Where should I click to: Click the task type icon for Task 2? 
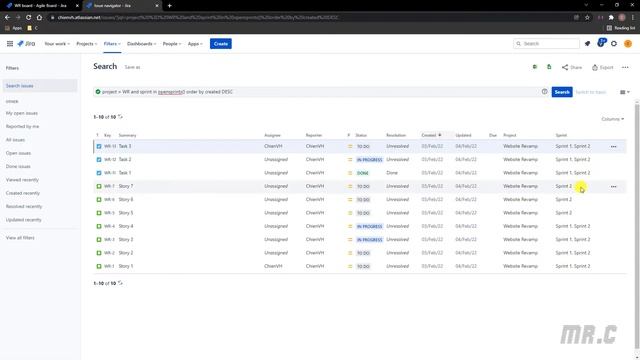[x=99, y=160]
